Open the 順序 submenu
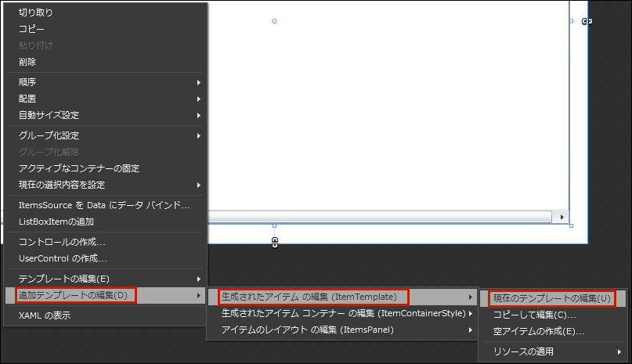Screen dimensions: 632x364 [x=106, y=82]
